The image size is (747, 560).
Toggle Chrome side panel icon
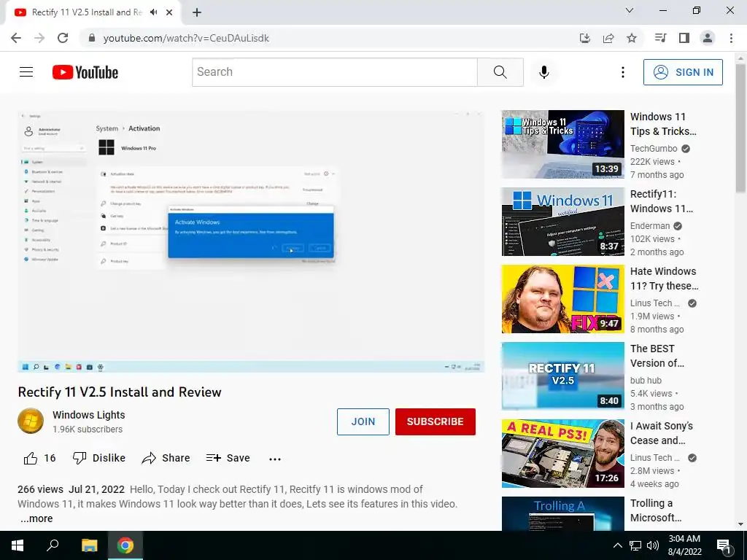pyautogui.click(x=684, y=38)
